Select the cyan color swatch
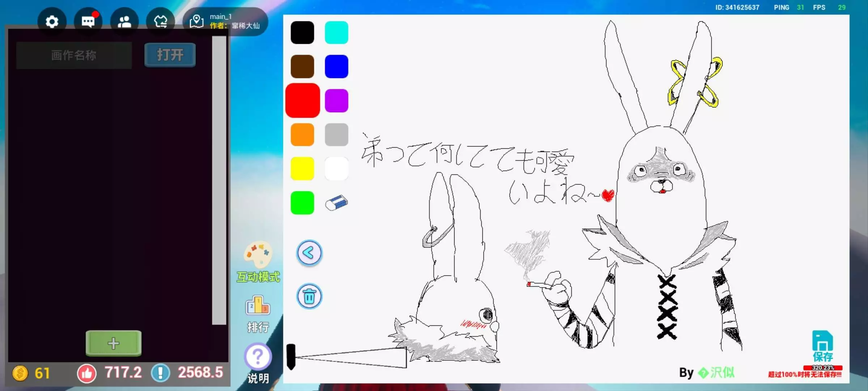Screen dimensions: 868x391 [336, 33]
